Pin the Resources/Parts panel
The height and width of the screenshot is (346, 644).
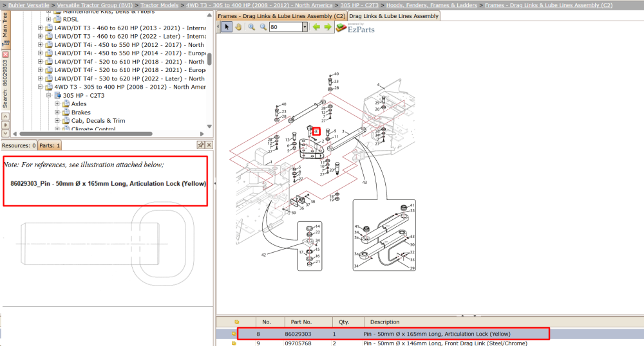[x=200, y=145]
